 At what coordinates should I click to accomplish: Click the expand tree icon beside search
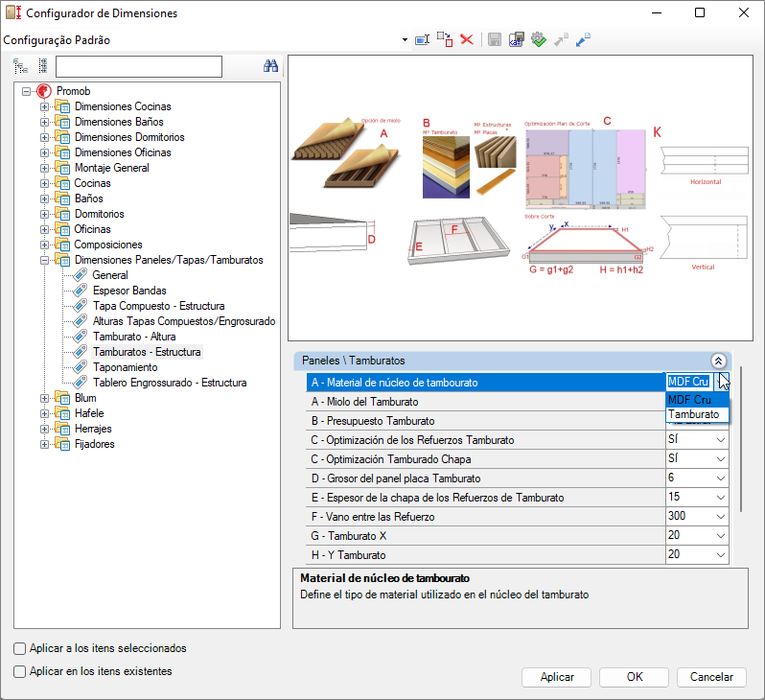(x=20, y=66)
